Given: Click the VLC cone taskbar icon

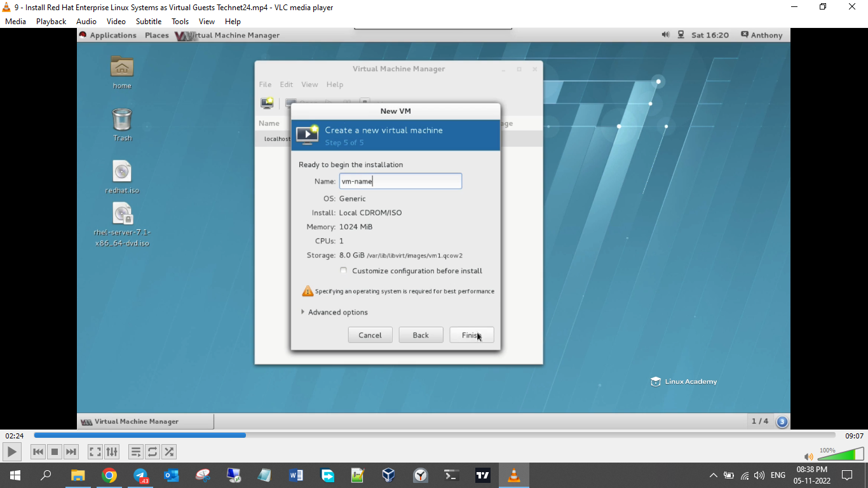Looking at the screenshot, I should (513, 475).
